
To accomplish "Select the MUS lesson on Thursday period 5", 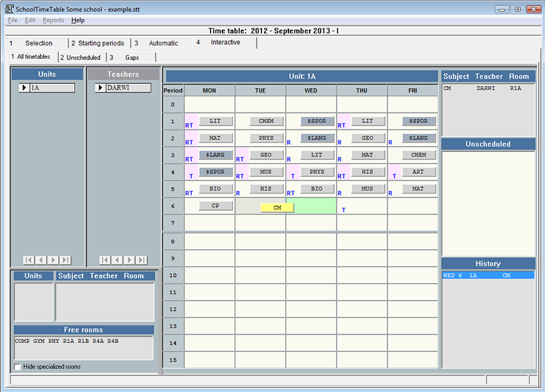I will [x=368, y=188].
